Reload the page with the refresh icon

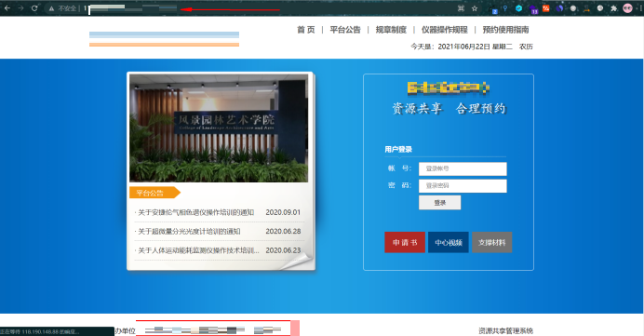(34, 7)
